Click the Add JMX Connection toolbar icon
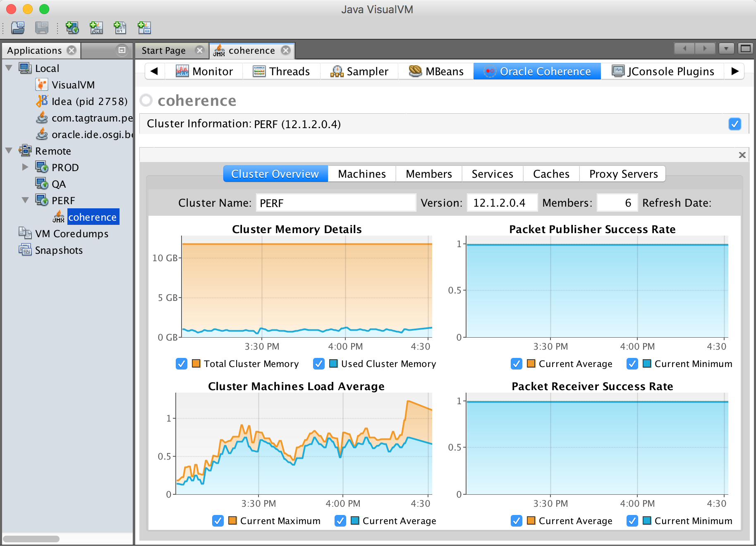Viewport: 756px width, 546px height. pyautogui.click(x=96, y=28)
